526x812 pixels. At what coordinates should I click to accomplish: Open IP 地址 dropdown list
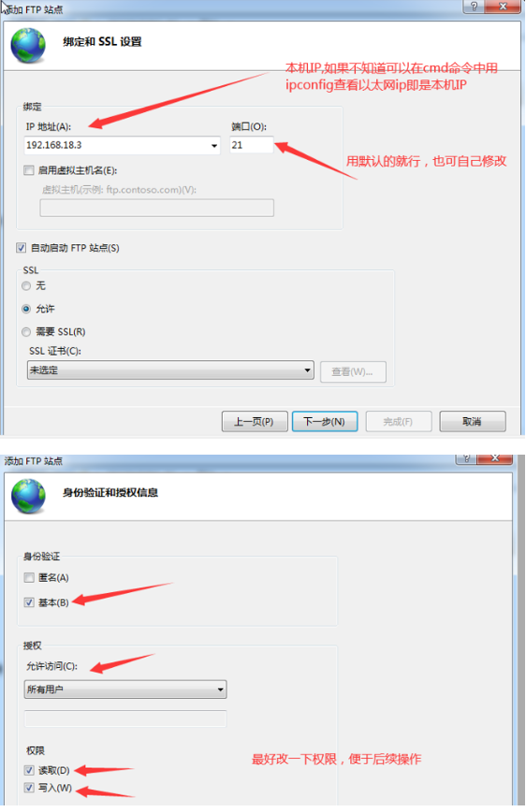point(214,146)
